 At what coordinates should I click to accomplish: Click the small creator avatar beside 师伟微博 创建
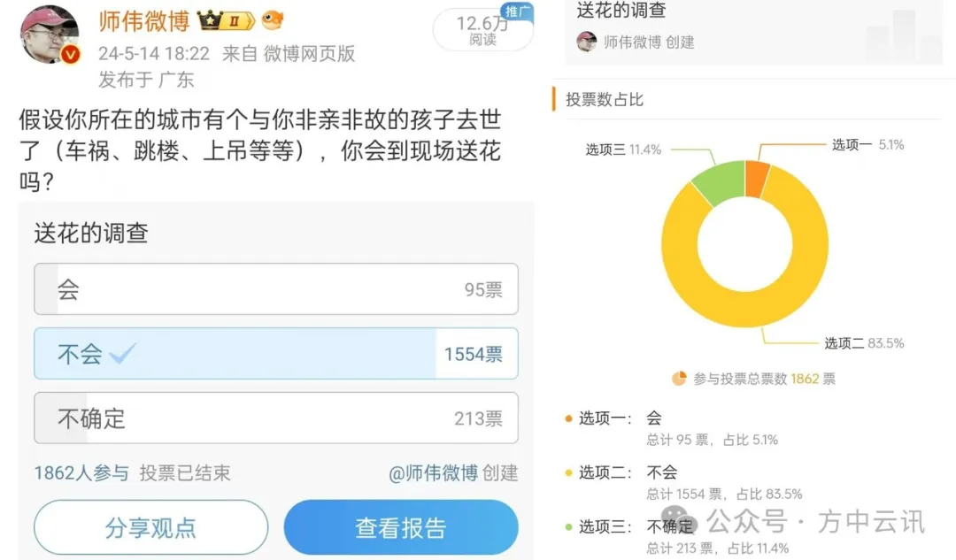587,42
